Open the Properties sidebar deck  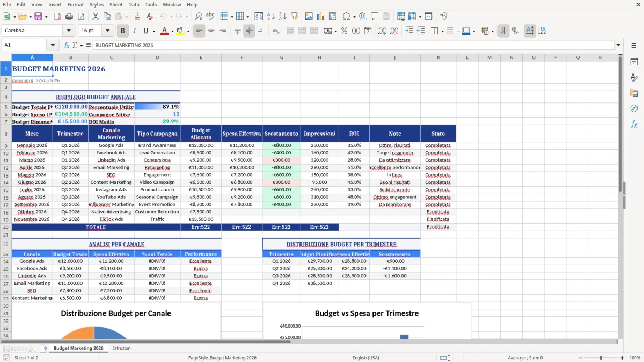tap(634, 62)
